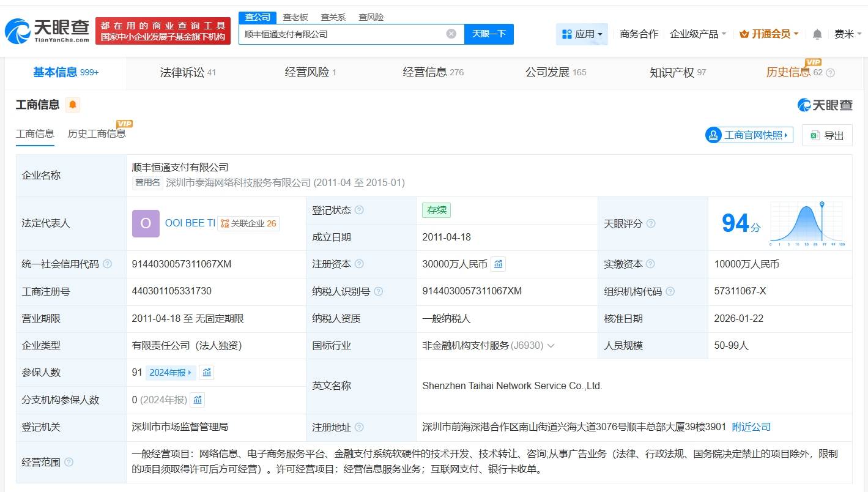Expand the 企业级产品 dropdown

698,34
